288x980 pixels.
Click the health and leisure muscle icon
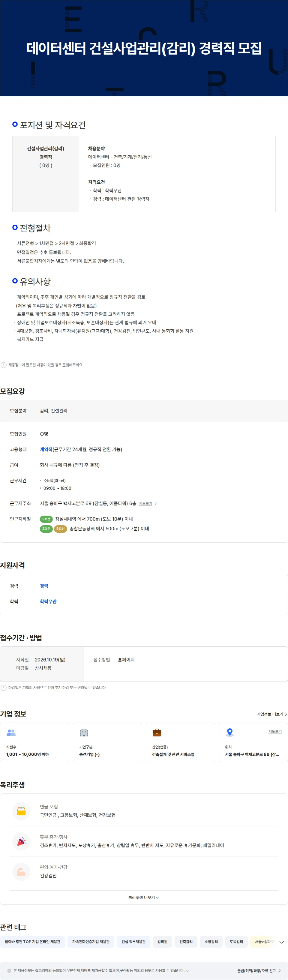(21, 872)
